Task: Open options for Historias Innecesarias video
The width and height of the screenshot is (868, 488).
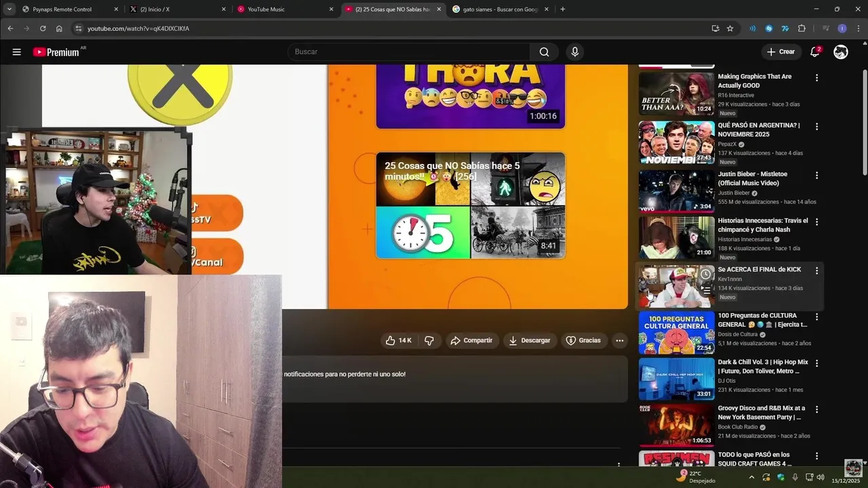Action: (816, 222)
